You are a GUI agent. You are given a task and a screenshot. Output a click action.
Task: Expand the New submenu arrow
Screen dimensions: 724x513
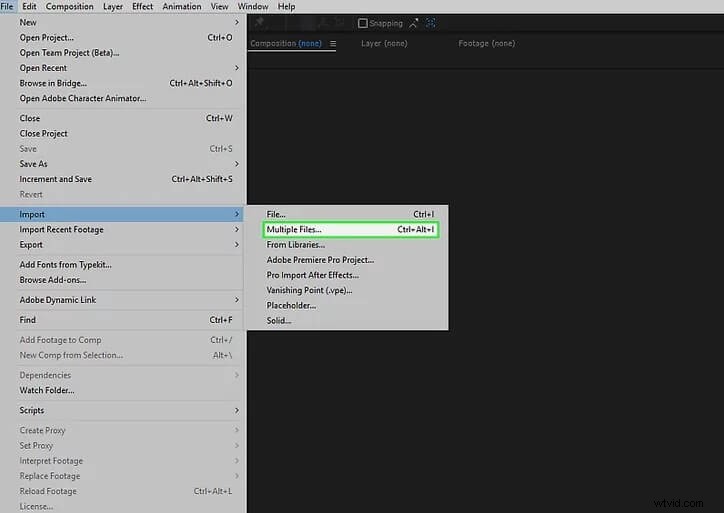pos(236,22)
